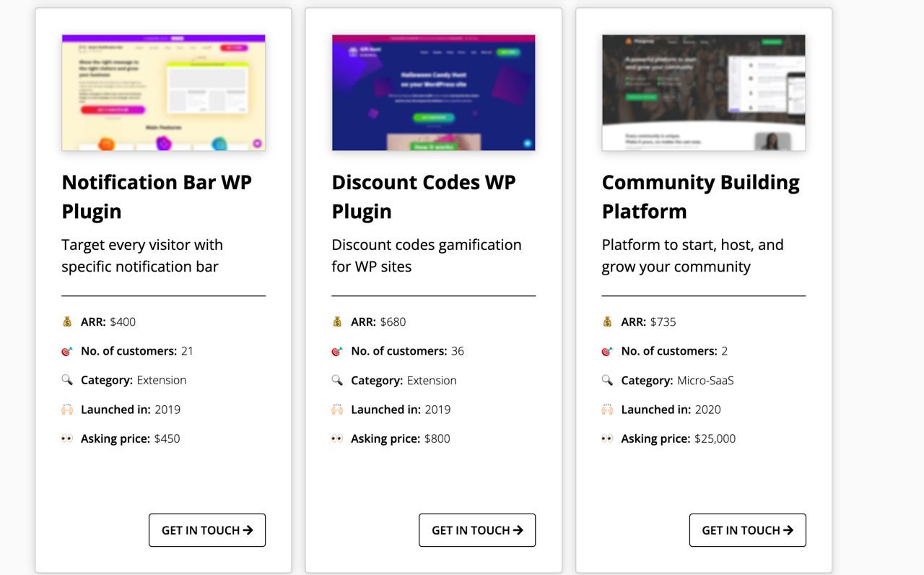
Task: Click eyes icon beside $450 asking price
Action: pyautogui.click(x=67, y=438)
